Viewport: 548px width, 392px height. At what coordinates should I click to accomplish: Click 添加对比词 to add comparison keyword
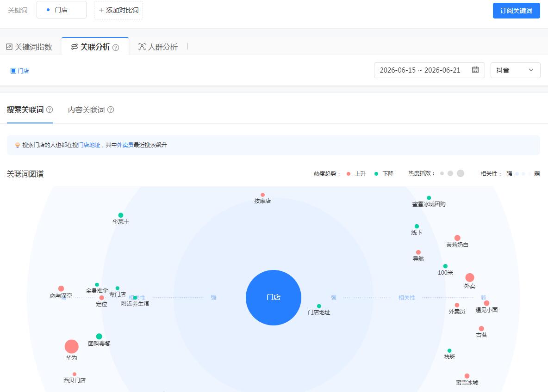coord(118,10)
